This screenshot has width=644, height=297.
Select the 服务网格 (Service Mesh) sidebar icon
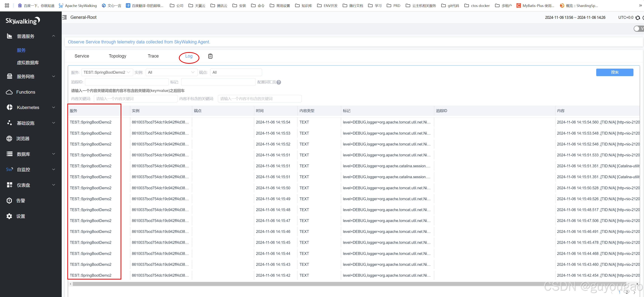(9, 77)
